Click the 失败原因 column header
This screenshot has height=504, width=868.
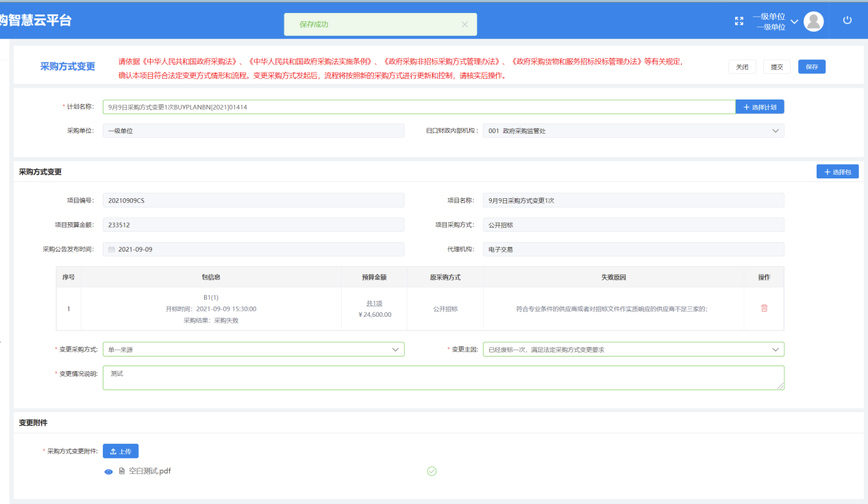[614, 277]
